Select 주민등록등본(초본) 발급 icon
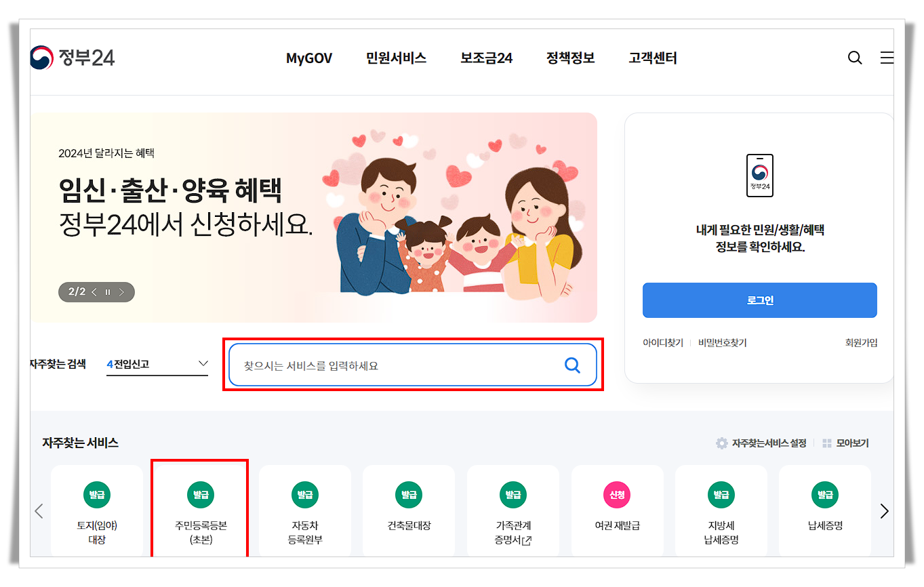Viewport: 924px width, 587px height. pyautogui.click(x=201, y=494)
